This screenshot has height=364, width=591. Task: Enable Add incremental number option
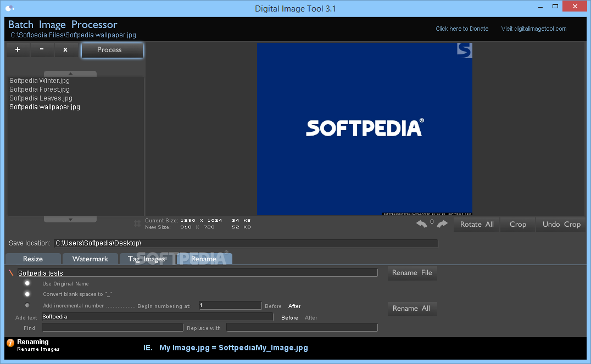click(27, 305)
